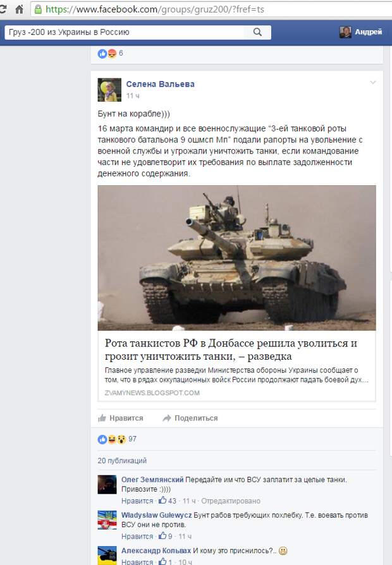Click thumbs-up count on Олег Землянский's comment
Screen dimensions: 392x565
pyautogui.click(x=168, y=501)
